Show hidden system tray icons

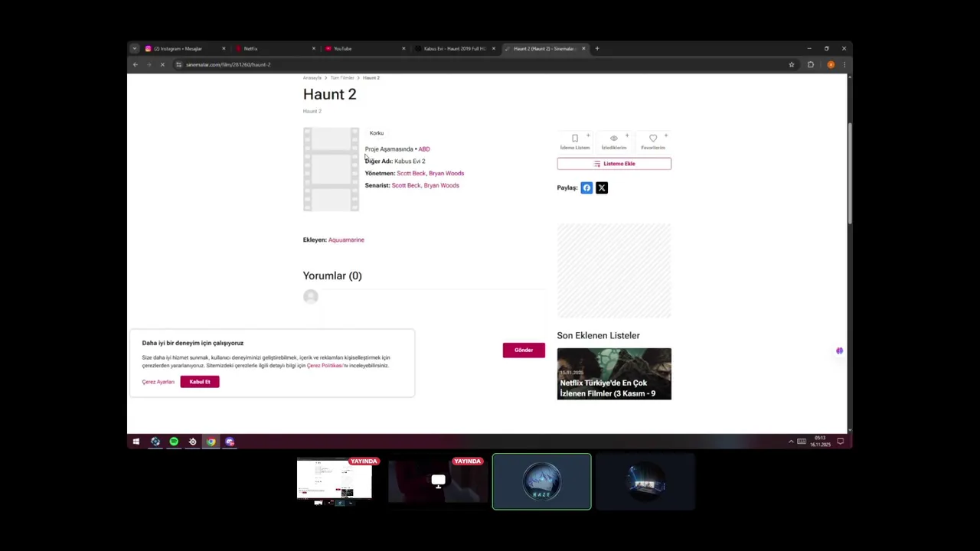point(791,442)
